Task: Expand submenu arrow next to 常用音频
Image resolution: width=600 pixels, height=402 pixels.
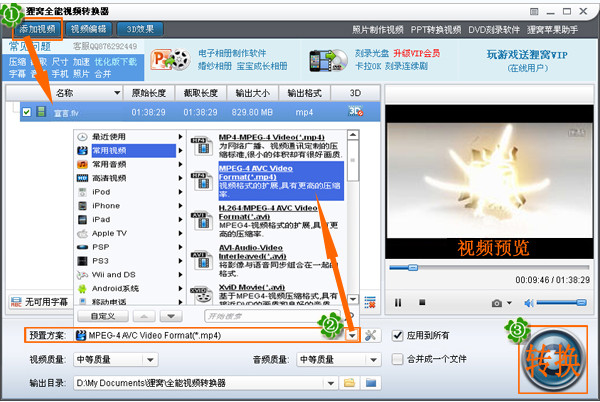Action: point(180,164)
